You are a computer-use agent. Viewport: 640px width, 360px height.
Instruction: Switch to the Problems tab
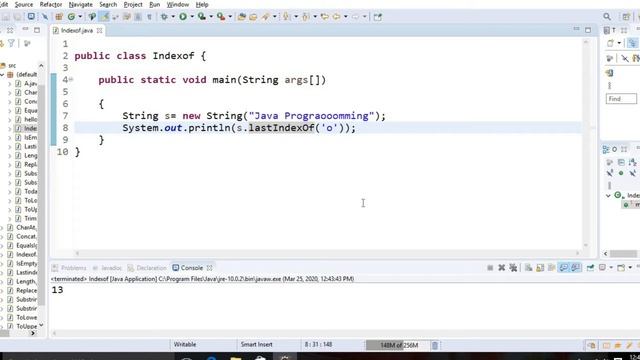[x=69, y=268]
